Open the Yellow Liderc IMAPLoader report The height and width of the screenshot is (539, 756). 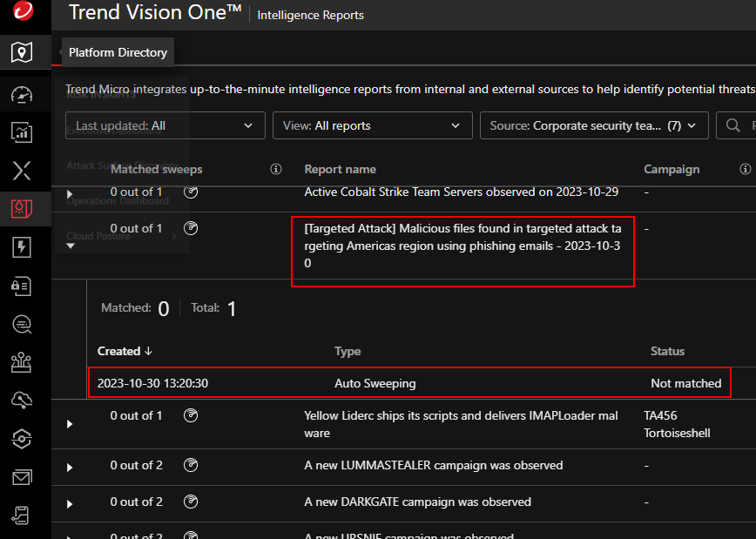click(x=461, y=424)
